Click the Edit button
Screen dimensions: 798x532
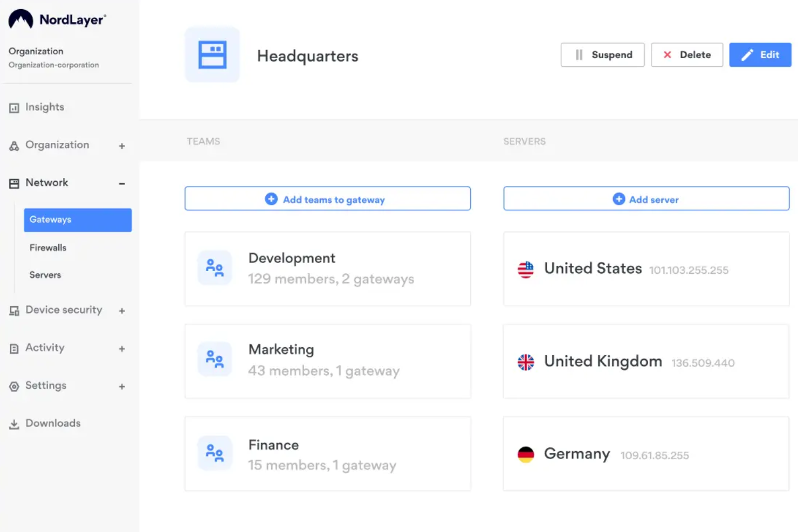tap(760, 54)
